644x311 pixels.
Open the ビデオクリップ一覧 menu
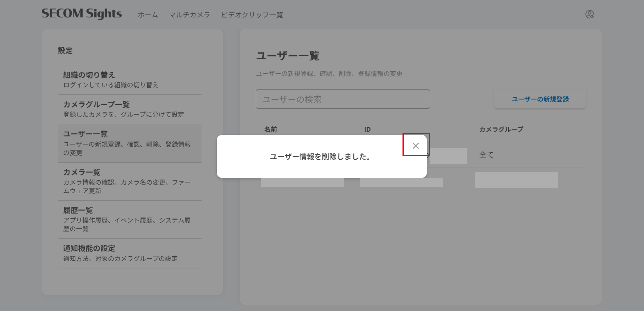[252, 15]
